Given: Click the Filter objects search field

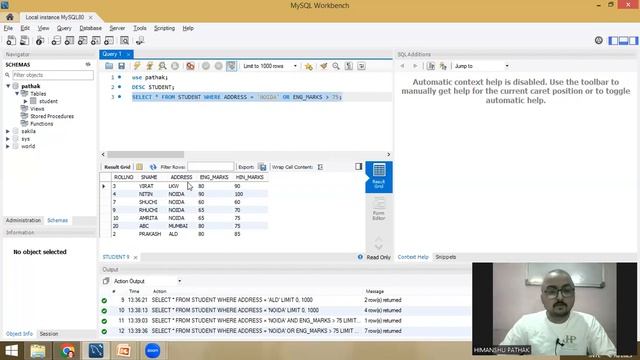Looking at the screenshot, I should 52,75.
